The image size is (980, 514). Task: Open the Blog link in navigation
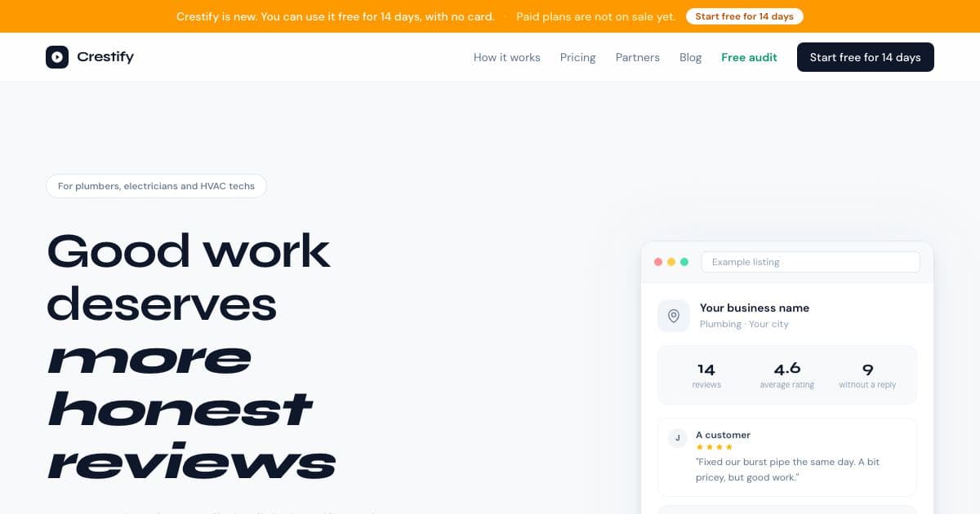[691, 57]
